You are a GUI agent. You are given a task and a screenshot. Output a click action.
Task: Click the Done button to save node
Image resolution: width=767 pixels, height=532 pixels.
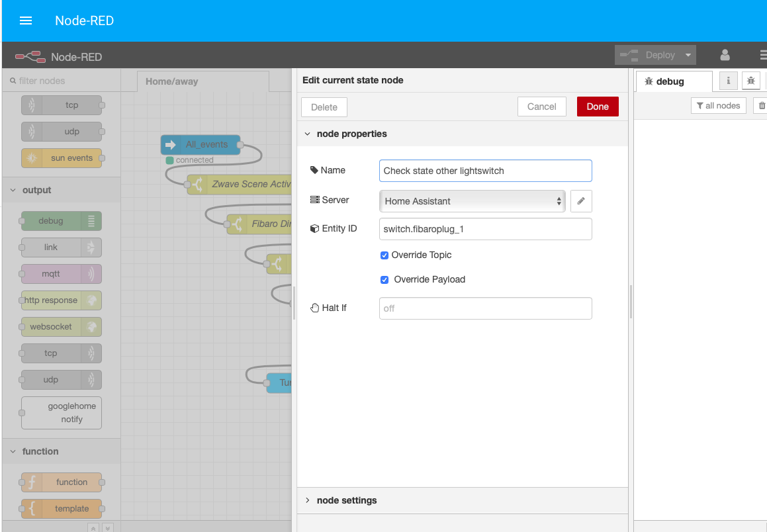(x=597, y=106)
